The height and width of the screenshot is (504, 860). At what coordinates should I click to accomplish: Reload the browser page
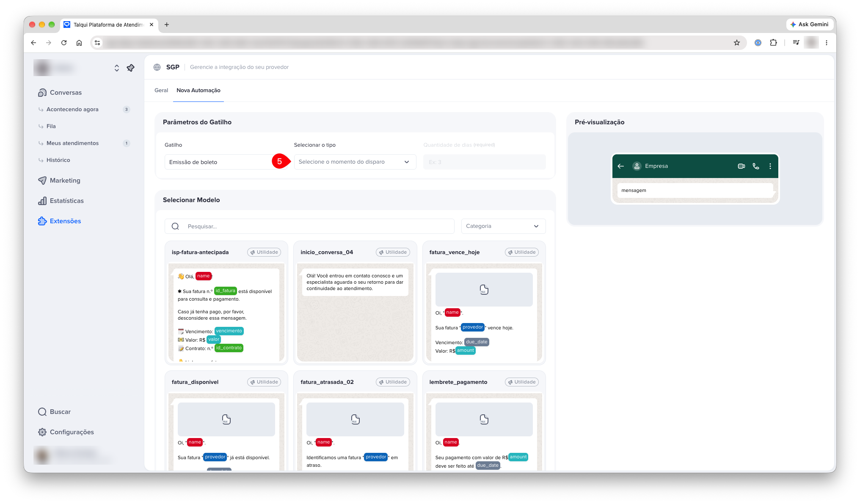pyautogui.click(x=64, y=43)
